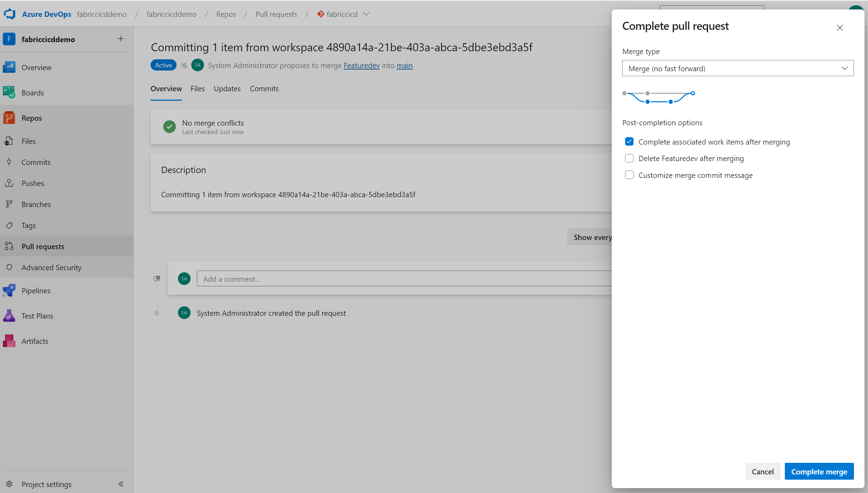Click the Active status badge

point(164,65)
